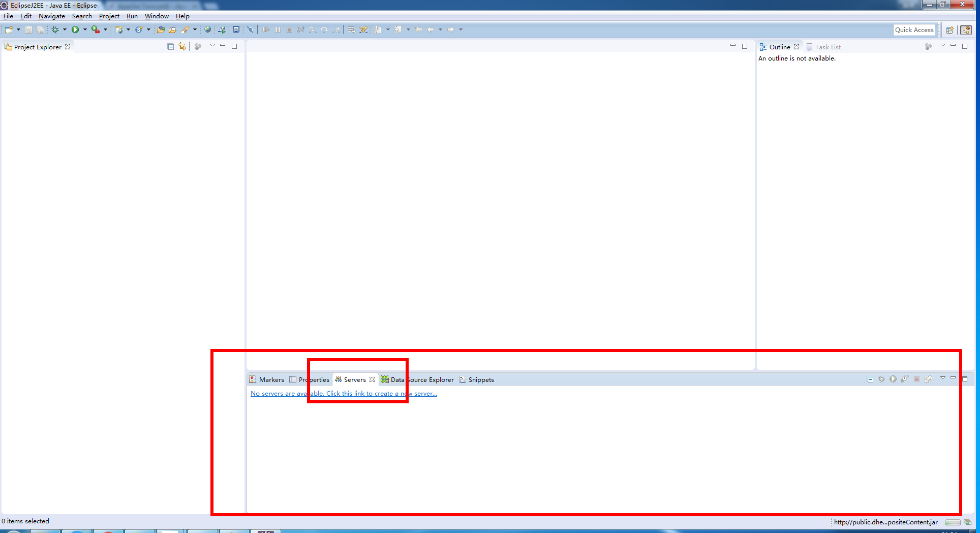Open the Outline View Menu triangle
Image resolution: width=980 pixels, height=533 pixels.
(x=943, y=46)
